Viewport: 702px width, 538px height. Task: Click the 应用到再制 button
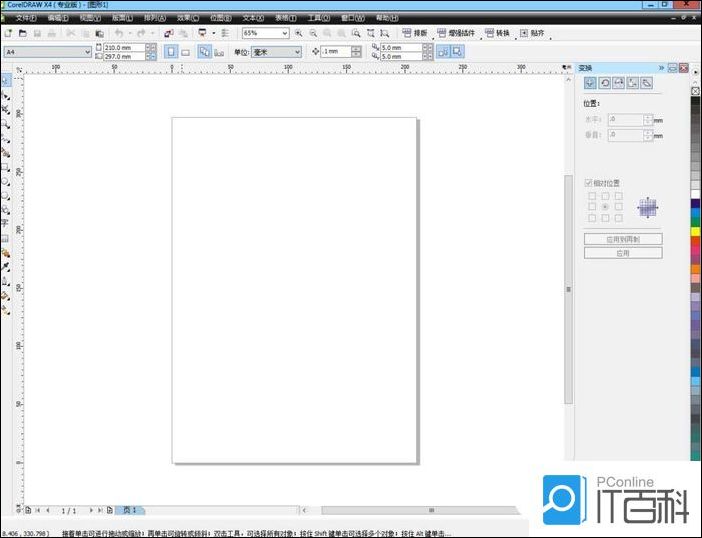click(x=622, y=240)
